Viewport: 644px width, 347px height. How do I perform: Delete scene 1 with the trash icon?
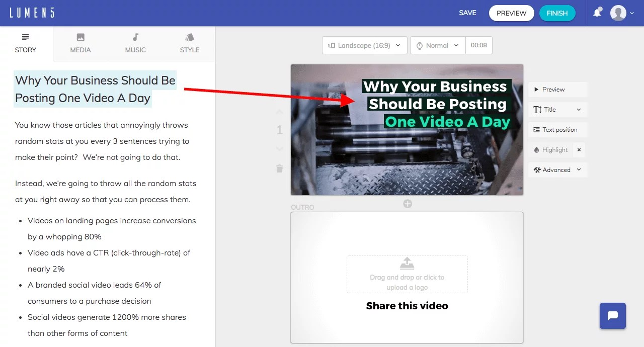click(x=279, y=169)
